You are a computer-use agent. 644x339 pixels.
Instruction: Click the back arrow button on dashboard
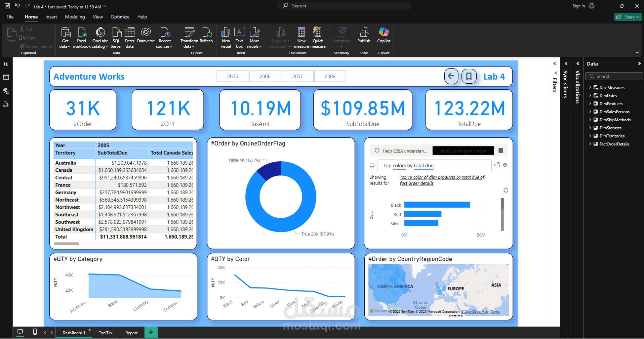pos(451,76)
